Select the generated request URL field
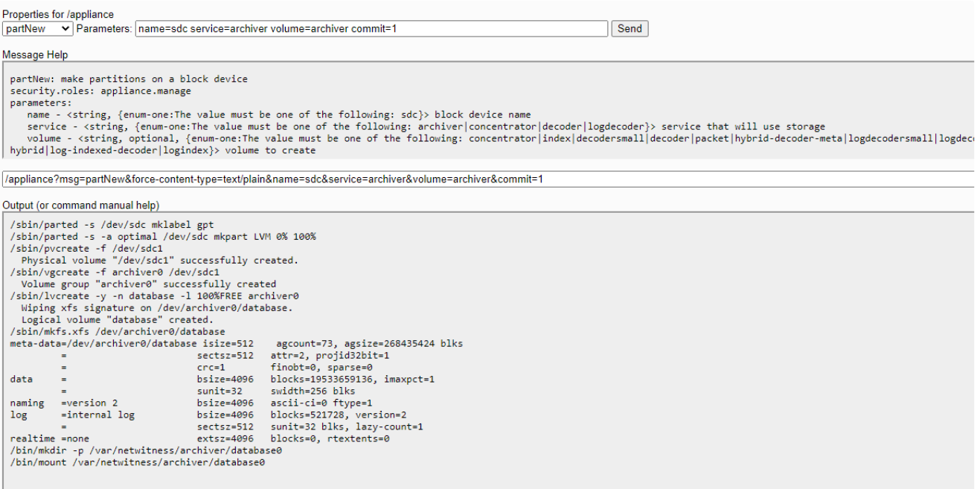The width and height of the screenshot is (980, 489). [x=298, y=179]
